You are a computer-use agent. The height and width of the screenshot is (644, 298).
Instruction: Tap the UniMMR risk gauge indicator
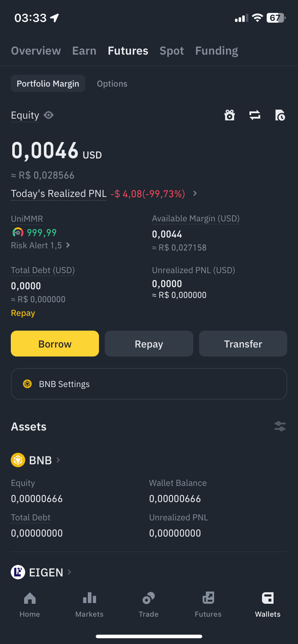(x=18, y=233)
